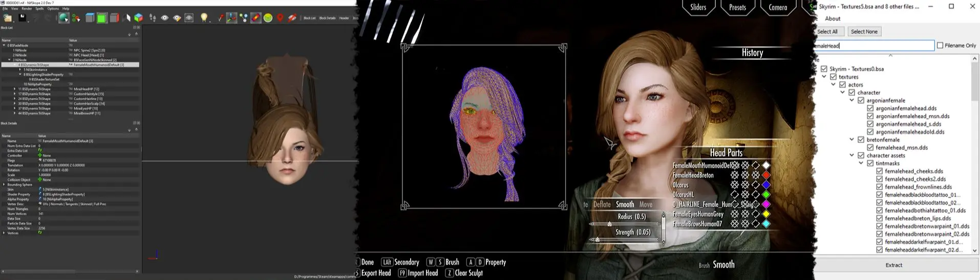Toggle the show axes icon
Screen dimensions: 980x280
point(231,18)
